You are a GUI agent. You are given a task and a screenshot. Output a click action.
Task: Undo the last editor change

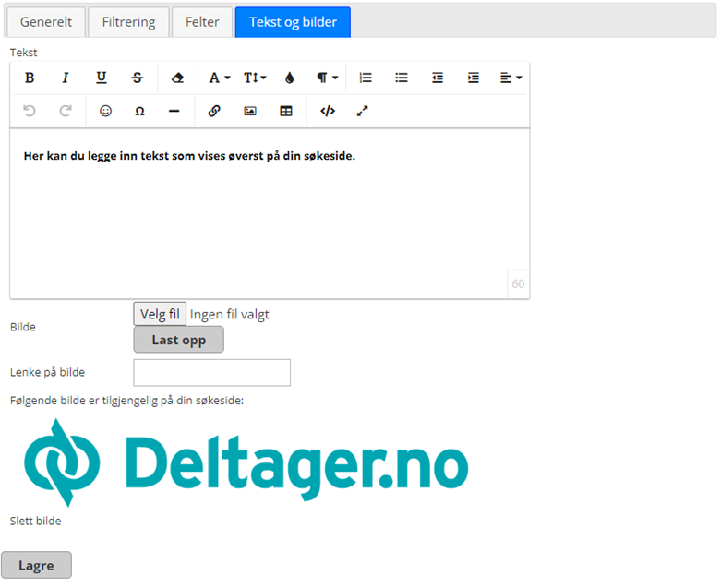pos(30,111)
